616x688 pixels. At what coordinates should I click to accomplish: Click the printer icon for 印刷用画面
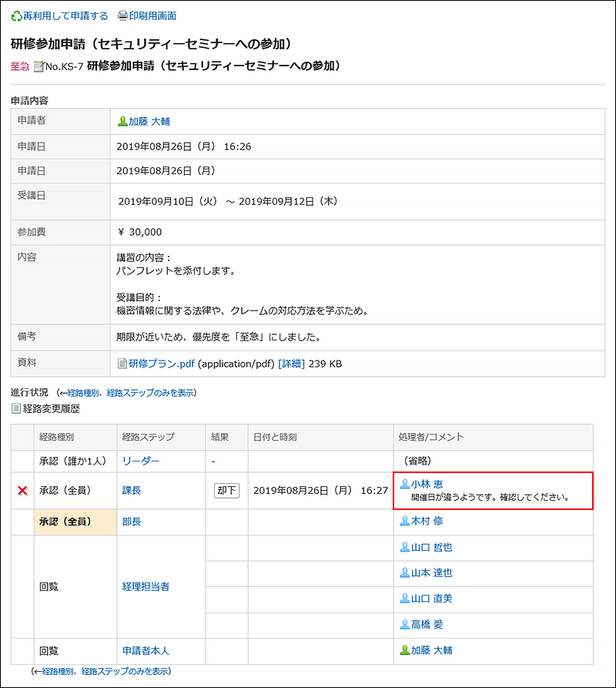click(x=122, y=16)
